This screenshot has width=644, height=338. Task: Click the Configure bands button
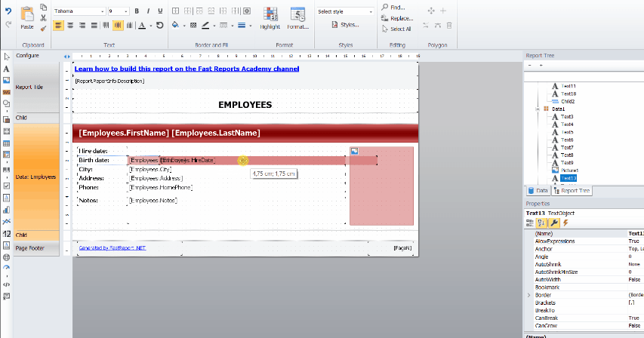27,55
